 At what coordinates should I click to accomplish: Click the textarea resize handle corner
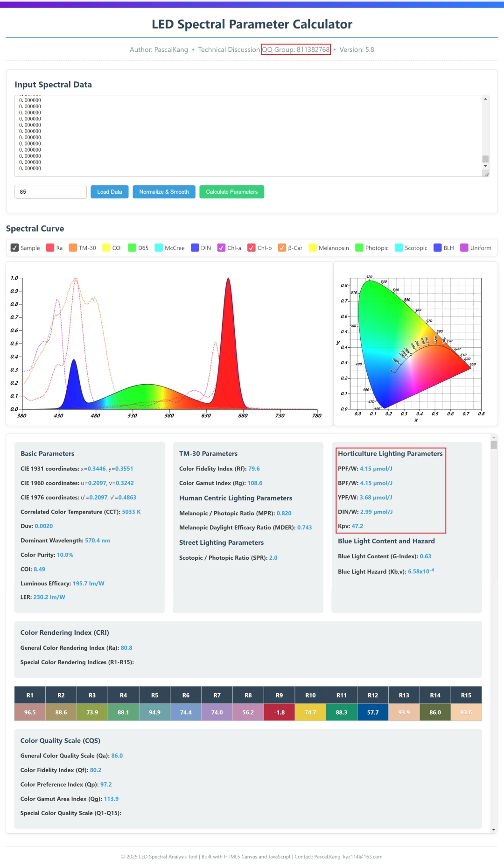pos(486,174)
